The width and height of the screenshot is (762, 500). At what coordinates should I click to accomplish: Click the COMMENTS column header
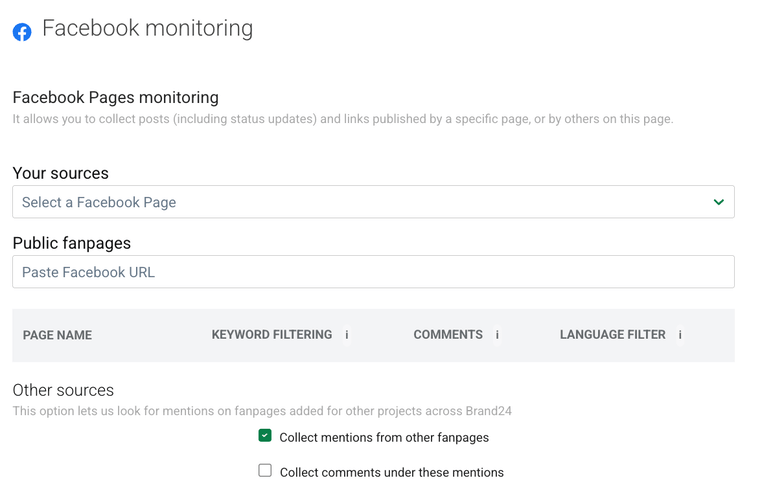448,335
